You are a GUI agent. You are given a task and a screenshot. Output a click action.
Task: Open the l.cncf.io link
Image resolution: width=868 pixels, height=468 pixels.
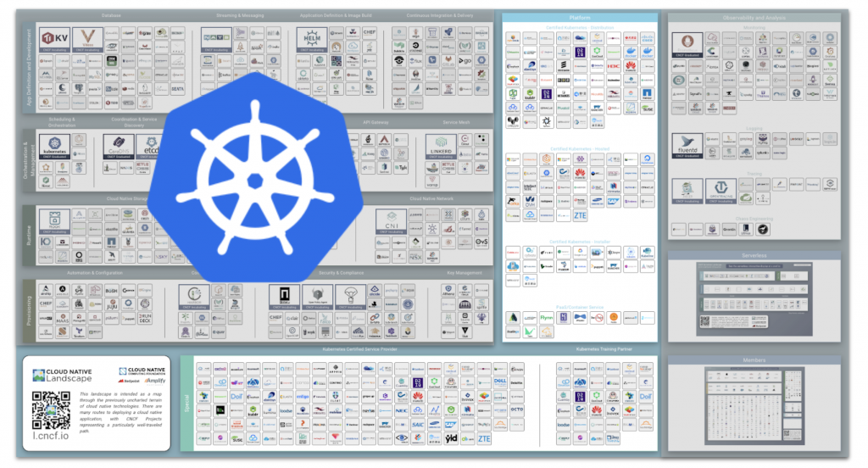(50, 436)
